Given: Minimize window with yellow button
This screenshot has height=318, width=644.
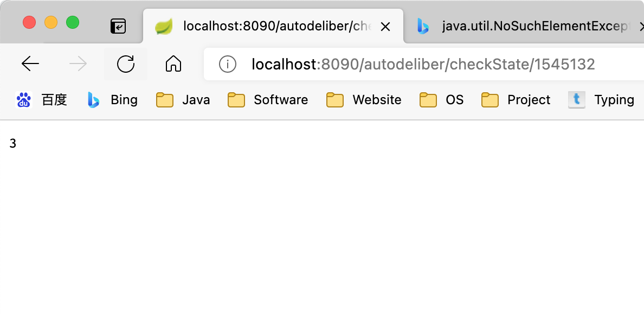Looking at the screenshot, I should pos(51,22).
